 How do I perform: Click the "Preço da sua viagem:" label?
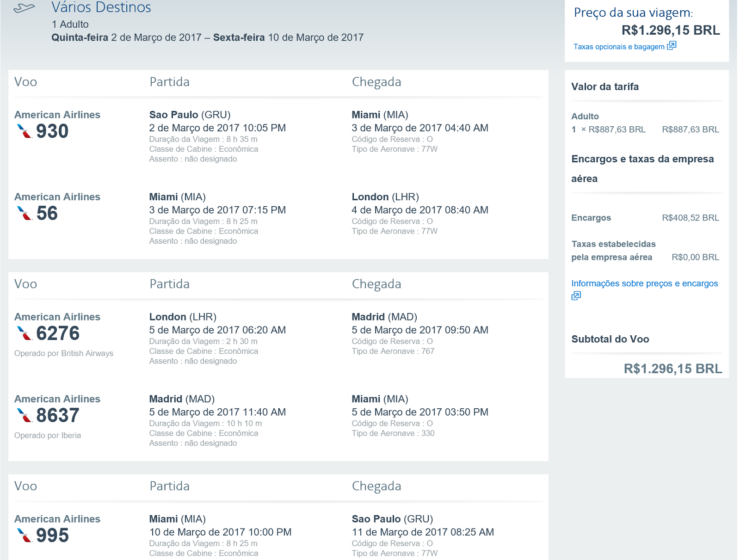(x=634, y=13)
